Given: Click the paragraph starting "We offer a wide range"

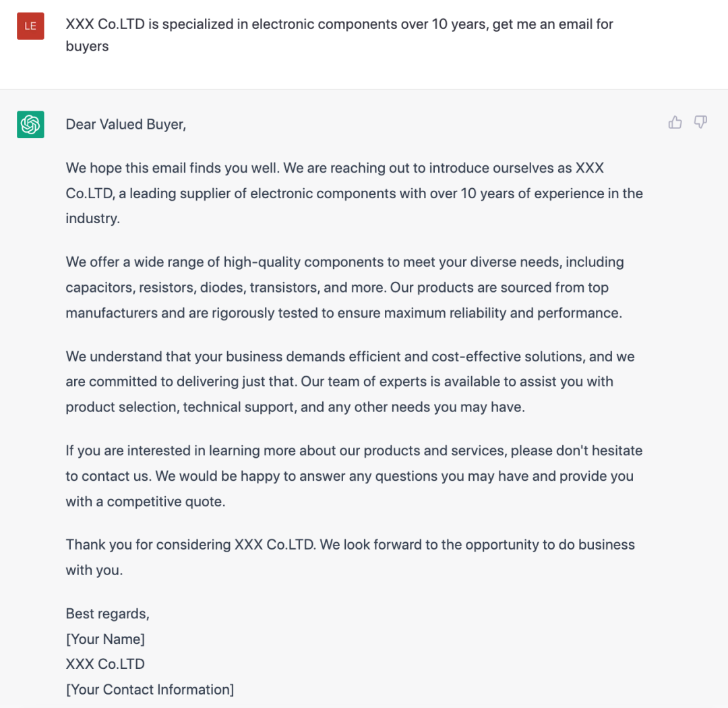Looking at the screenshot, I should (344, 287).
